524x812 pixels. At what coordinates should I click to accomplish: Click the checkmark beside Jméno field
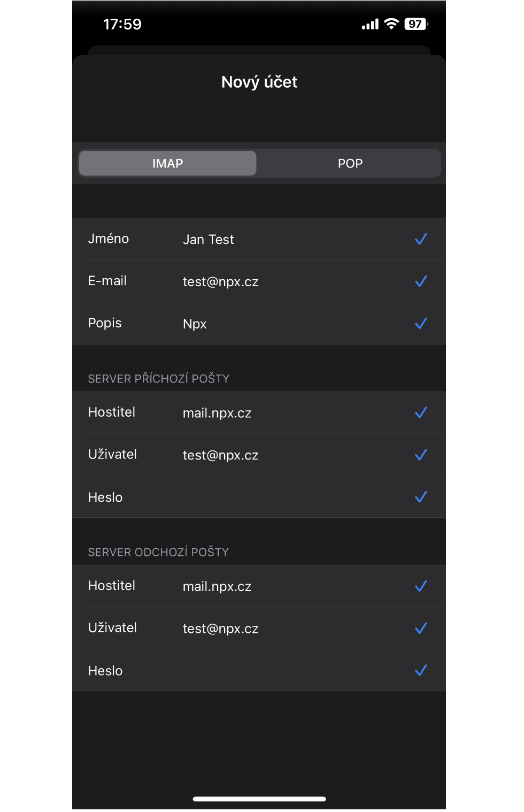tap(421, 239)
